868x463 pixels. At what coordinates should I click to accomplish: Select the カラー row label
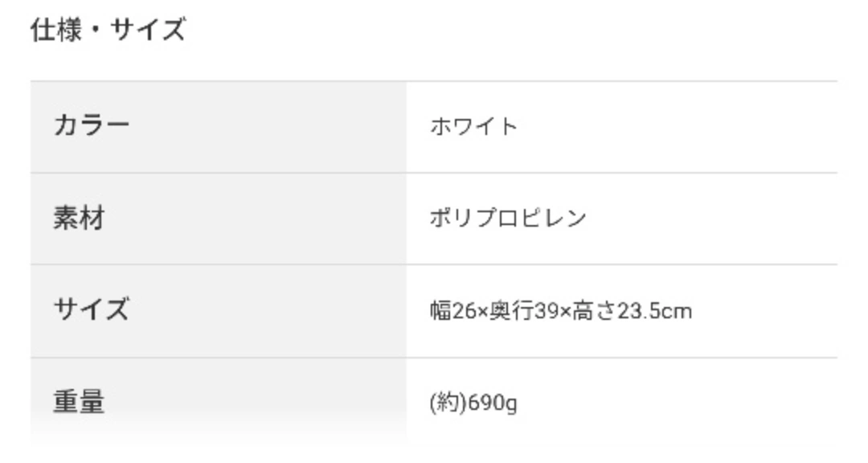point(92,125)
